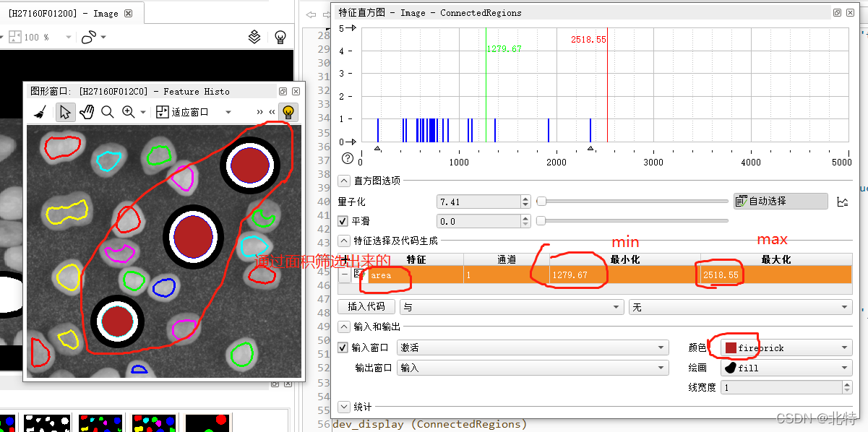The height and width of the screenshot is (432, 868).
Task: Select the arrow pointer tool in Feature Histo window
Action: coord(66,112)
